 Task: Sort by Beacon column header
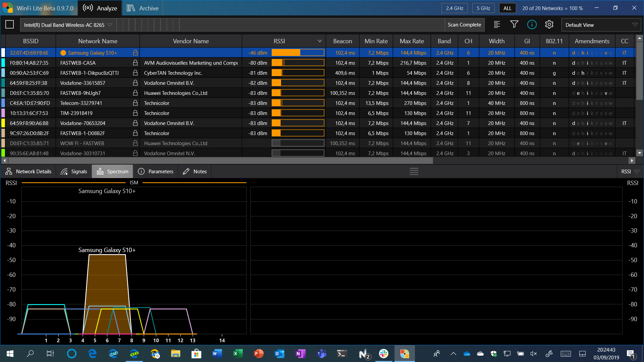pos(342,41)
